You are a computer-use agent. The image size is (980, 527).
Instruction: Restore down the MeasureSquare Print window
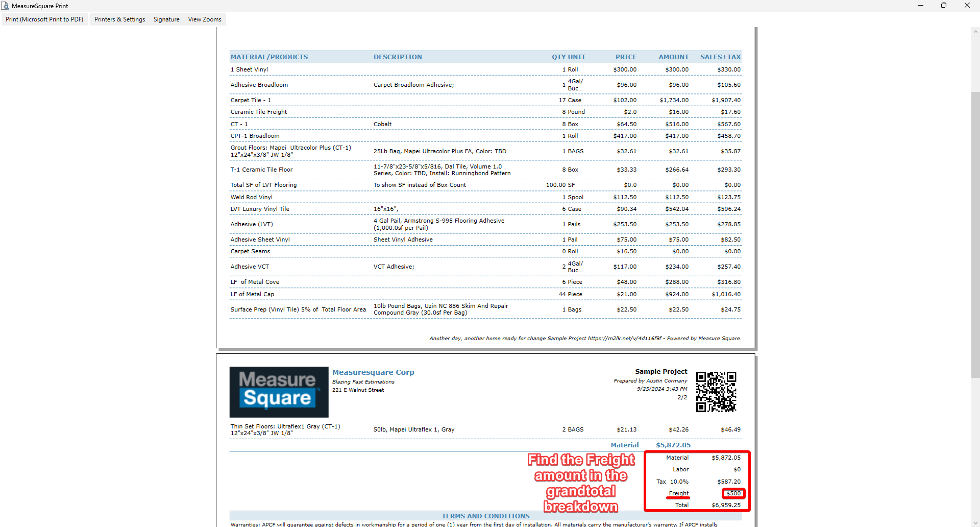click(944, 6)
